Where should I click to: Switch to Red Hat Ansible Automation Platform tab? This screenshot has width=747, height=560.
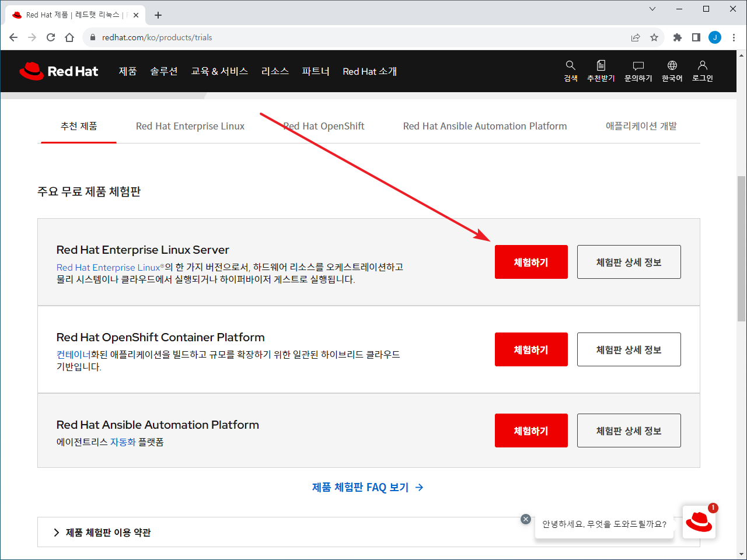point(485,126)
